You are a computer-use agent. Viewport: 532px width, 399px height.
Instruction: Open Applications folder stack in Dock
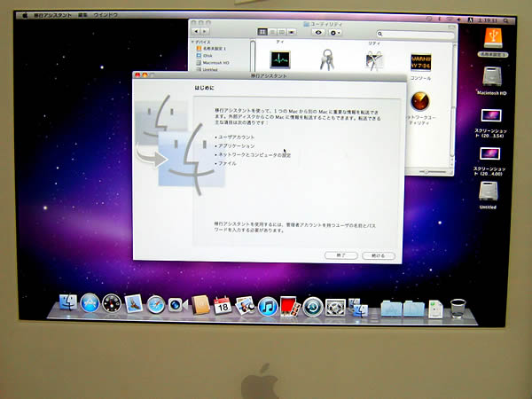click(391, 309)
